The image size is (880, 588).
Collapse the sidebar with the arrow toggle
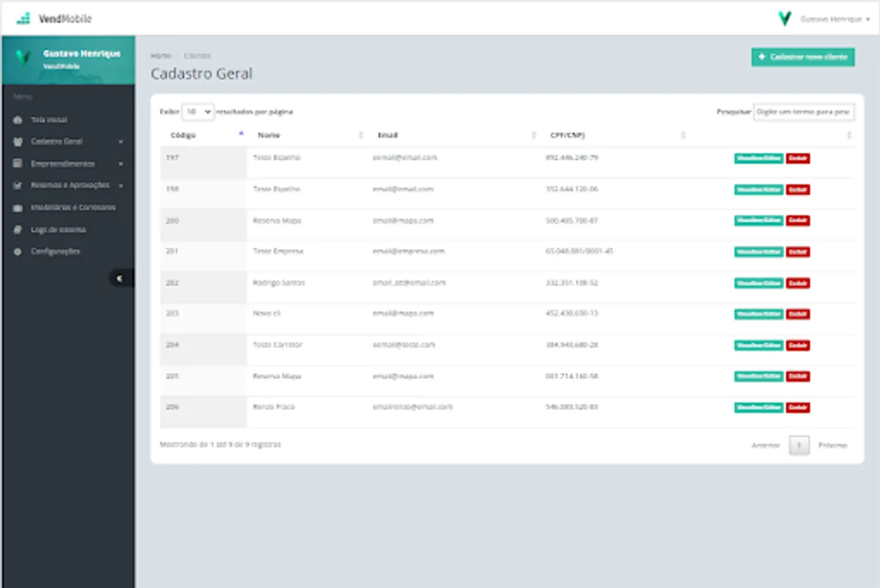click(x=120, y=278)
